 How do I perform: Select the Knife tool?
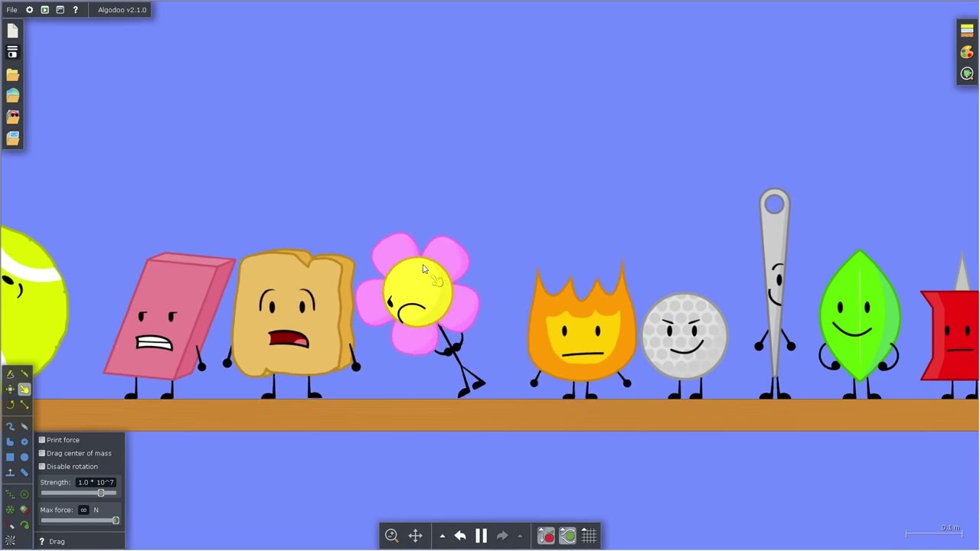coord(24,374)
